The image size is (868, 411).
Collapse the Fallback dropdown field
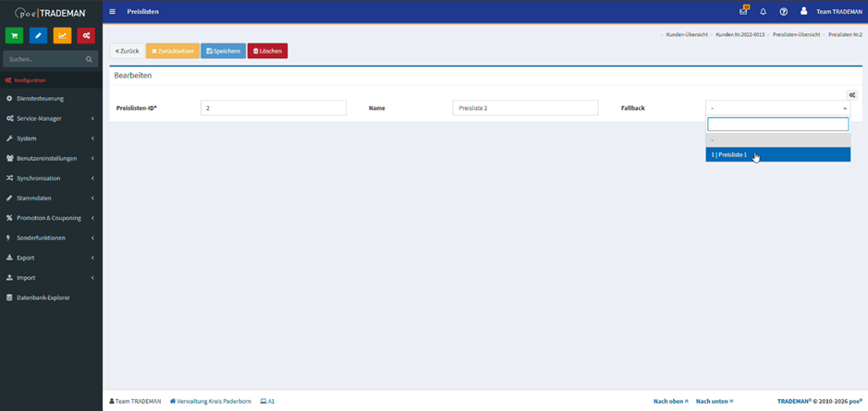tap(777, 108)
